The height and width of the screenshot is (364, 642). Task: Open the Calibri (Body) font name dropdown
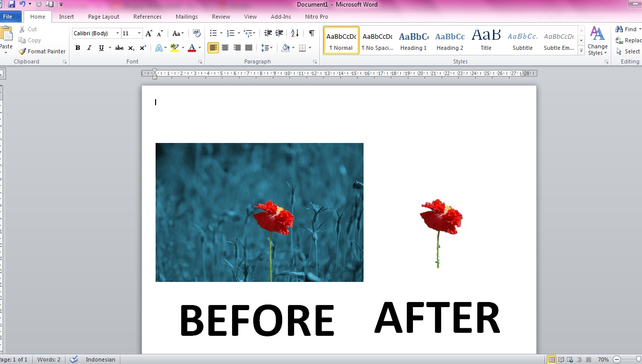pyautogui.click(x=118, y=34)
